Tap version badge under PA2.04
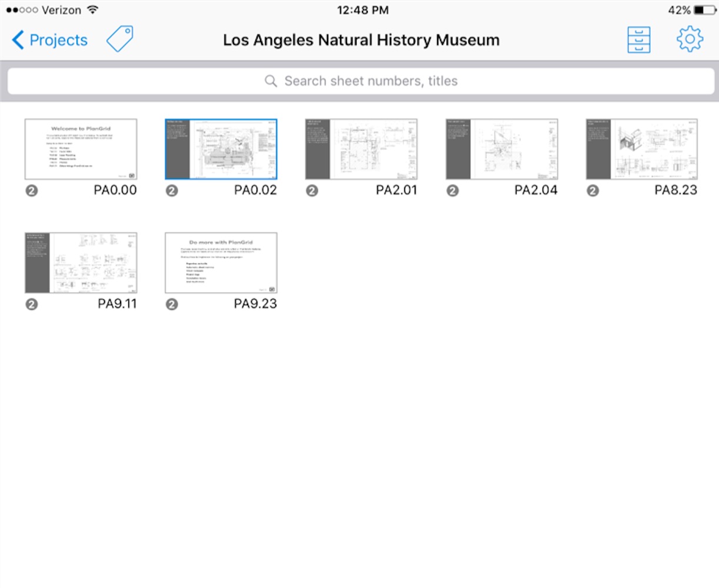This screenshot has height=588, width=719. 452,191
